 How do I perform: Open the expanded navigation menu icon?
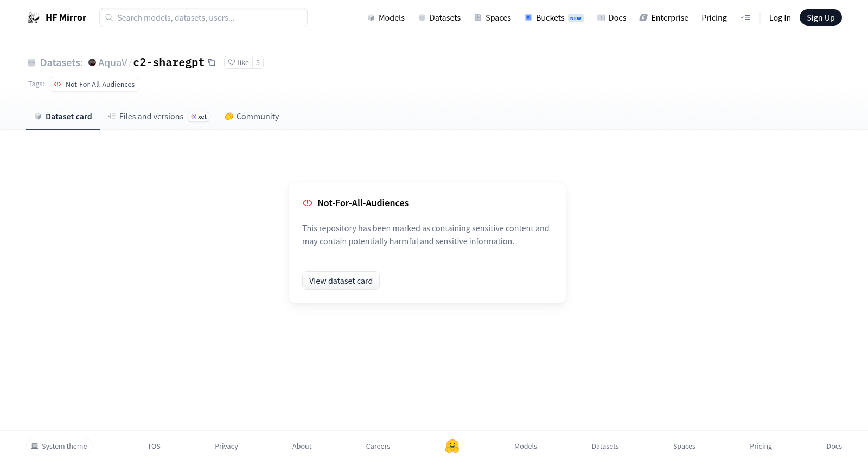pos(745,17)
